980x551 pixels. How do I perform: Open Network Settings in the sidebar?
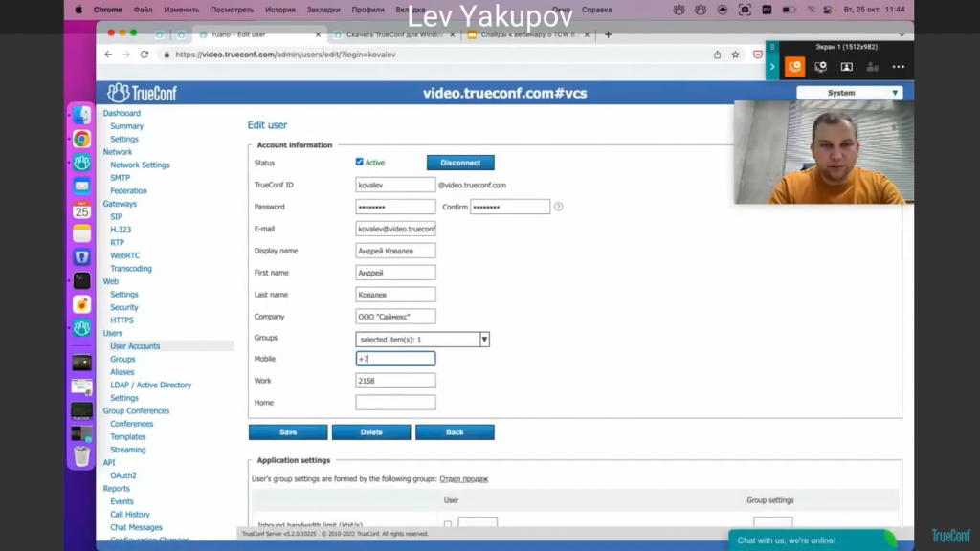click(x=140, y=165)
